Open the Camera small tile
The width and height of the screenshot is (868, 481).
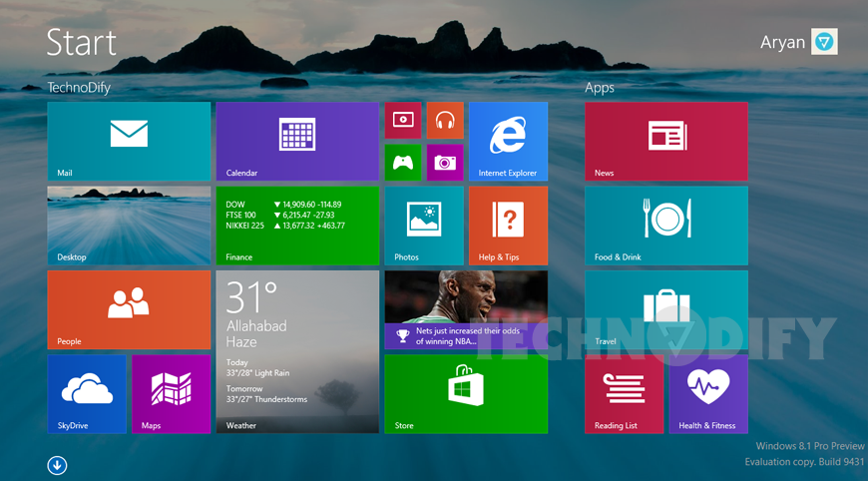click(445, 163)
